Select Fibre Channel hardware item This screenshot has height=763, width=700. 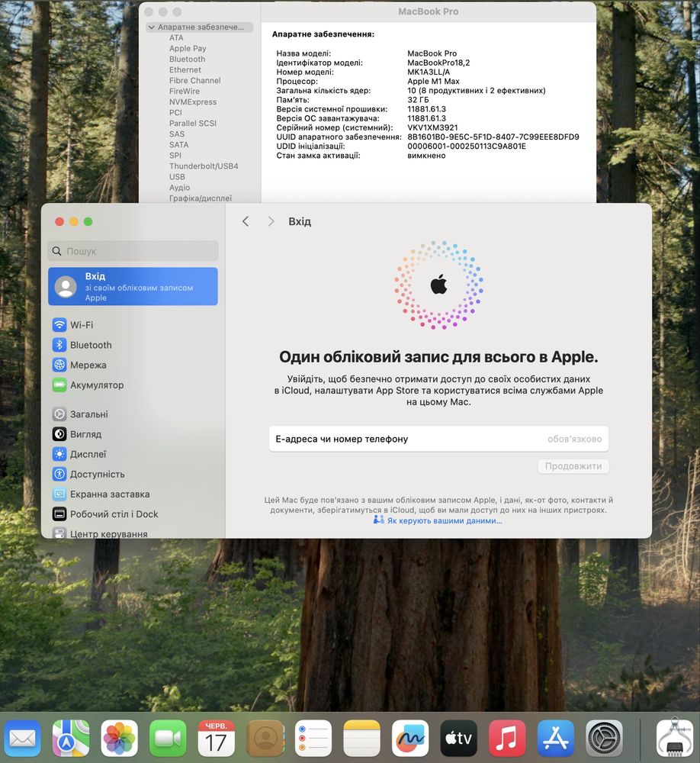coord(194,81)
